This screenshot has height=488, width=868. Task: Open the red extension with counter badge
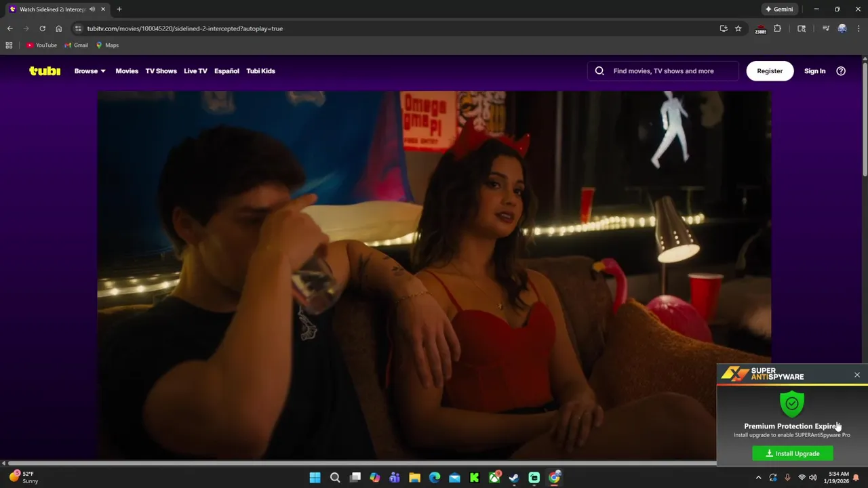click(760, 28)
